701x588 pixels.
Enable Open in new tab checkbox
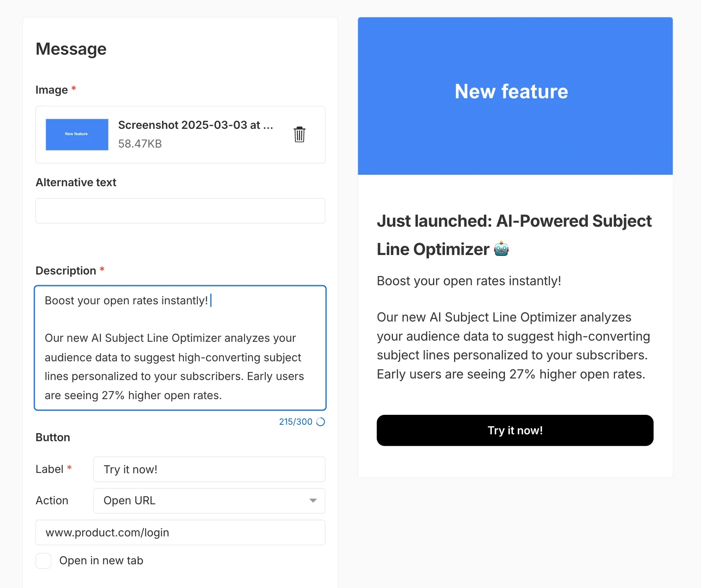[43, 561]
